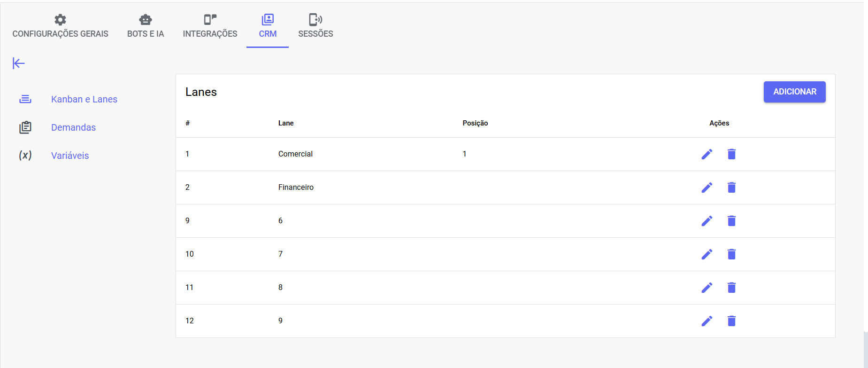Go to the Integrações tab
Image resolution: width=868 pixels, height=368 pixels.
[210, 26]
